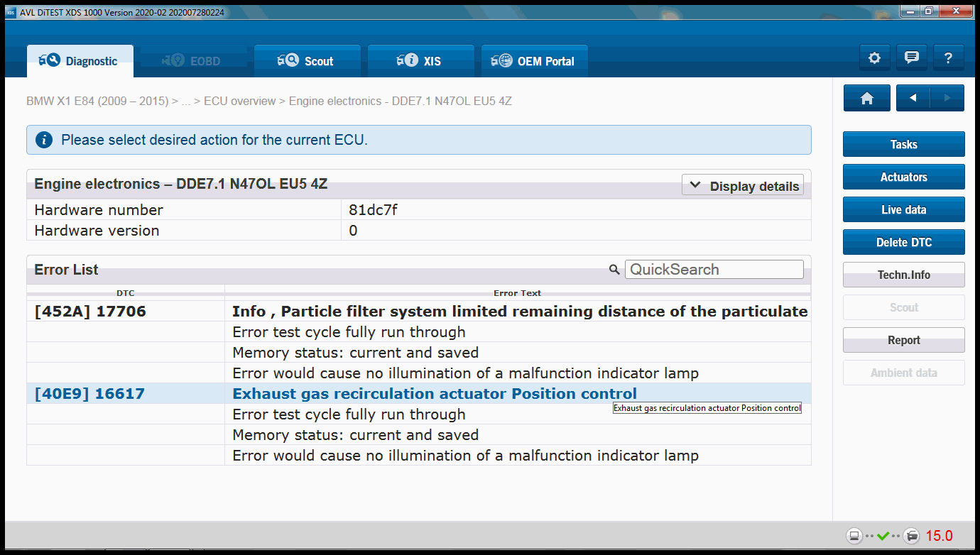Open help question mark icon
This screenshot has width=980, height=555.
[x=949, y=58]
